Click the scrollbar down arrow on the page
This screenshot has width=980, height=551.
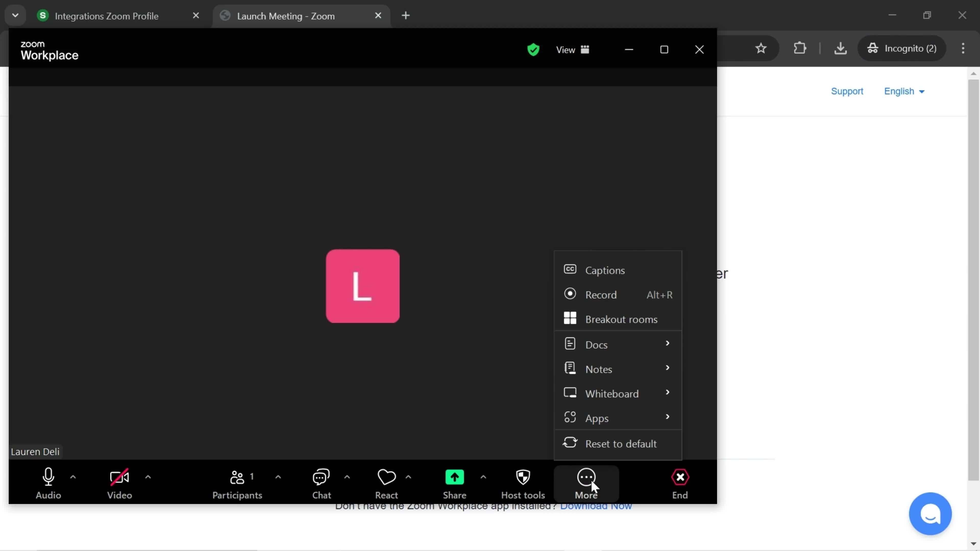tap(973, 544)
